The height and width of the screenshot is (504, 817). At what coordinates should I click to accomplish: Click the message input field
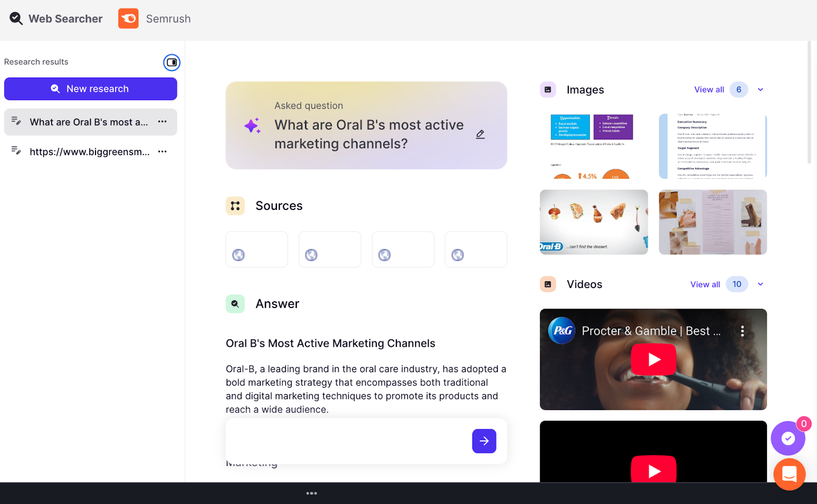347,441
